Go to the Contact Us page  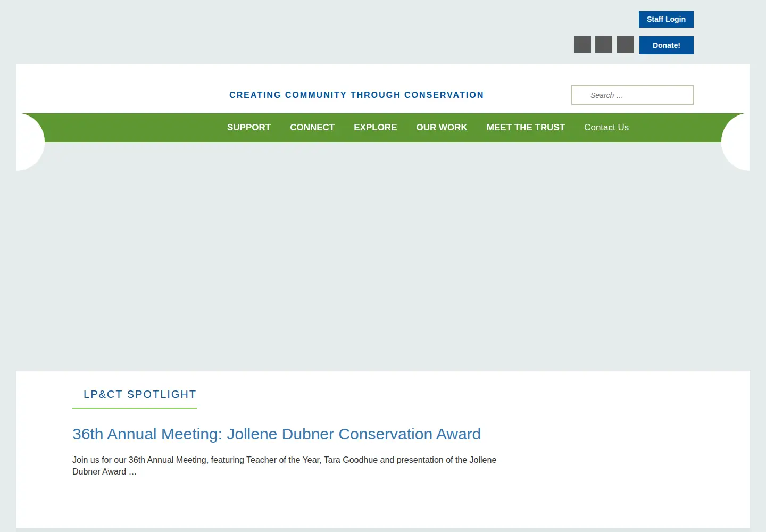coord(606,128)
